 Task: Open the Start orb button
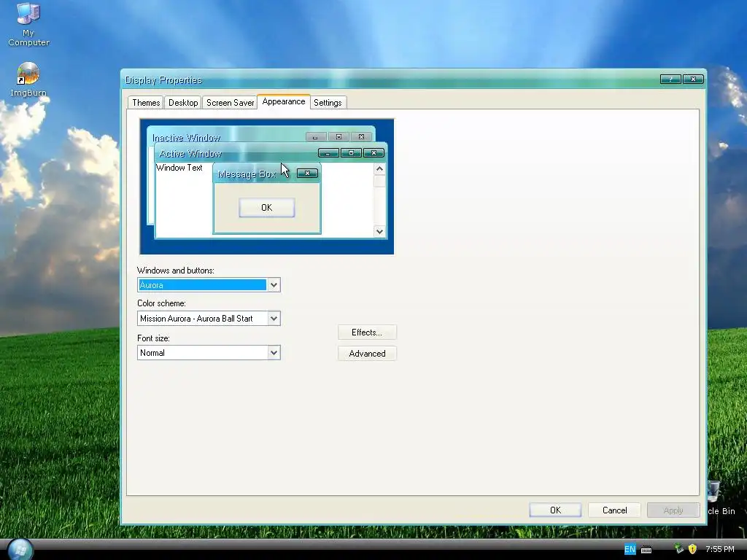pyautogui.click(x=20, y=549)
